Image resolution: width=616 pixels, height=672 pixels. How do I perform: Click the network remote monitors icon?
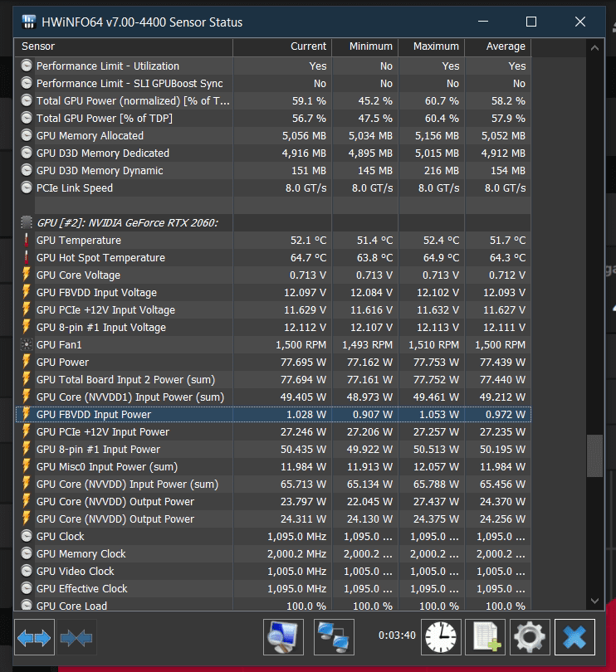tap(334, 637)
